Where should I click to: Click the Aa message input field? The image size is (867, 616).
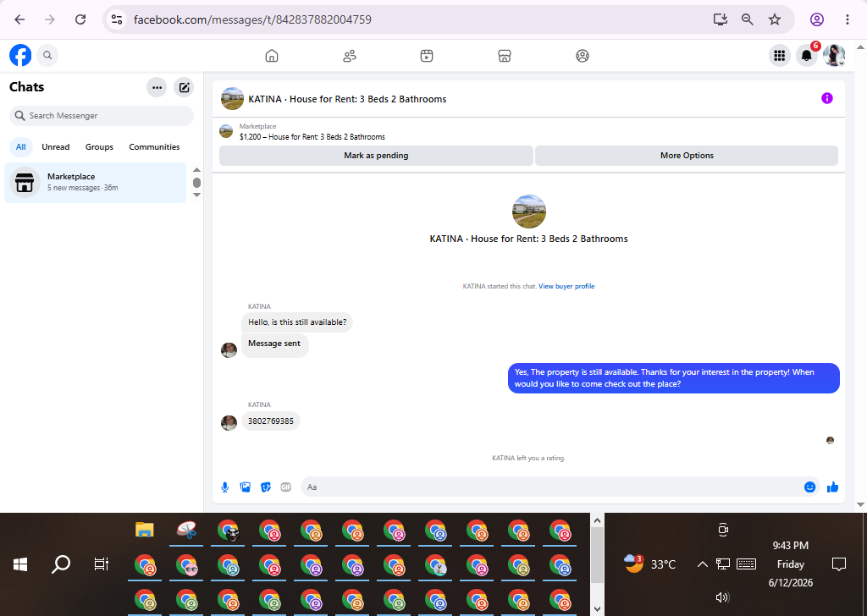(552, 487)
